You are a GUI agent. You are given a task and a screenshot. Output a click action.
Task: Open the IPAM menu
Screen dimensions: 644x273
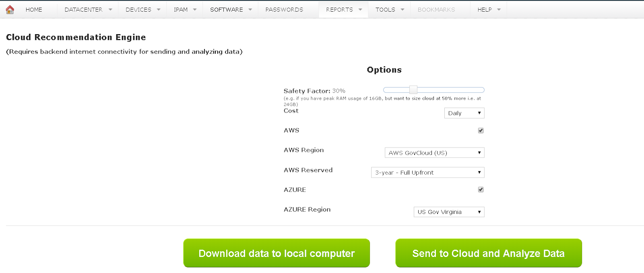(181, 10)
